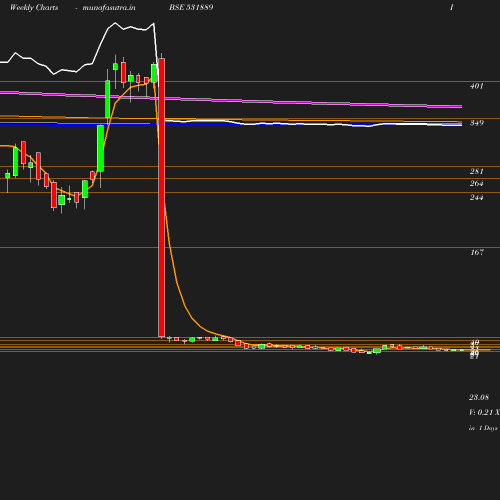Select the "BSE 531889" ticker label

point(191,7)
